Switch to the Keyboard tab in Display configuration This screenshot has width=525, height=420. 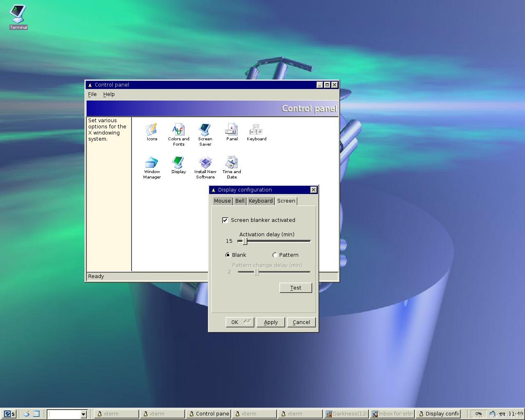261,201
